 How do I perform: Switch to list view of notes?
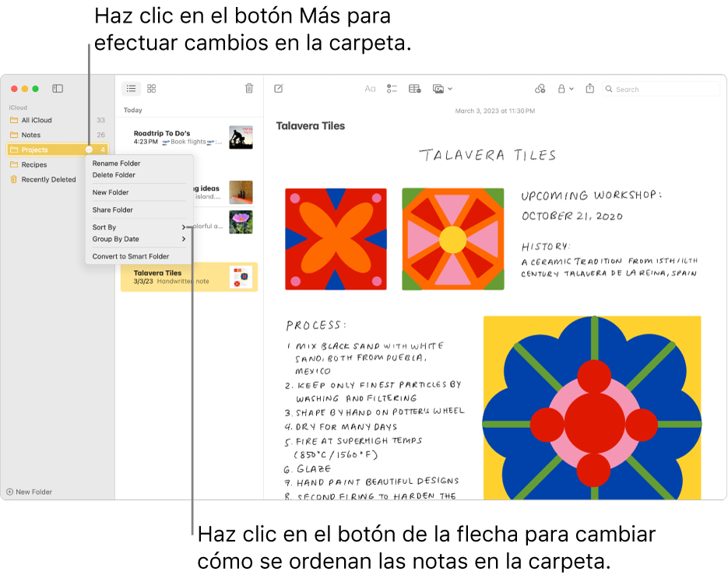tap(132, 89)
